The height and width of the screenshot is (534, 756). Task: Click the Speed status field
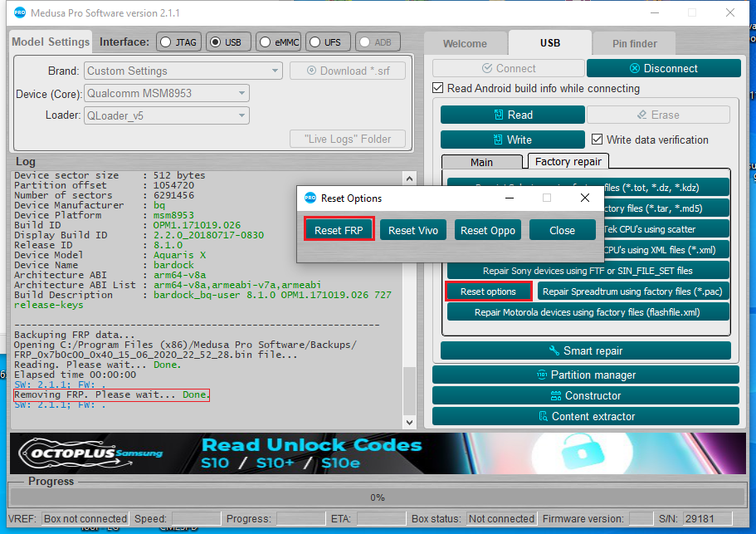tap(196, 518)
